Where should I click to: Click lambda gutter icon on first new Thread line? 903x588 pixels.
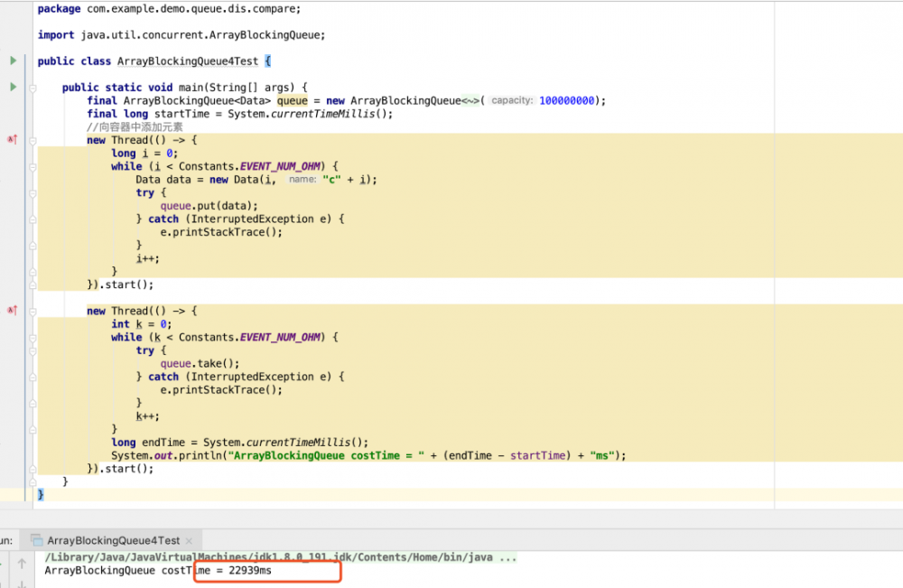coord(12,139)
